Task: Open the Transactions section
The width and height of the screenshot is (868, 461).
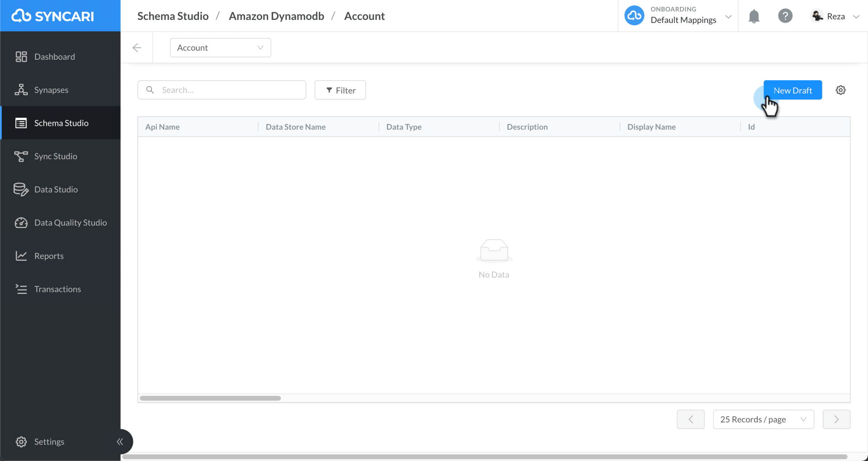Action: click(x=60, y=289)
